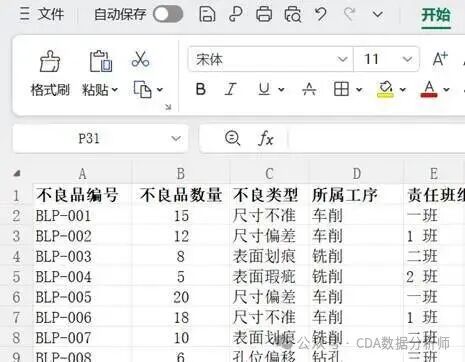This screenshot has width=465, height=362.
Task: Click 表面瑕疵 cell in row 5
Action: coord(269,277)
